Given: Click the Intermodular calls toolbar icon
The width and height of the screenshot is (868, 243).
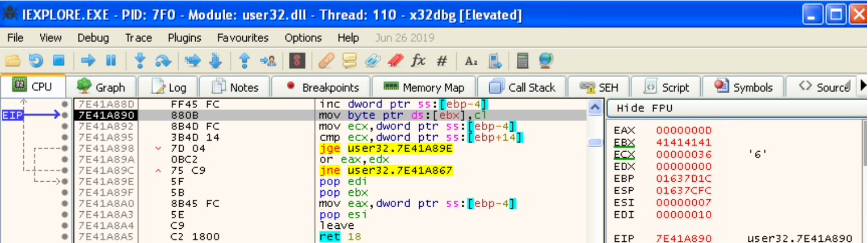Looking at the screenshot, I should click(x=495, y=60).
